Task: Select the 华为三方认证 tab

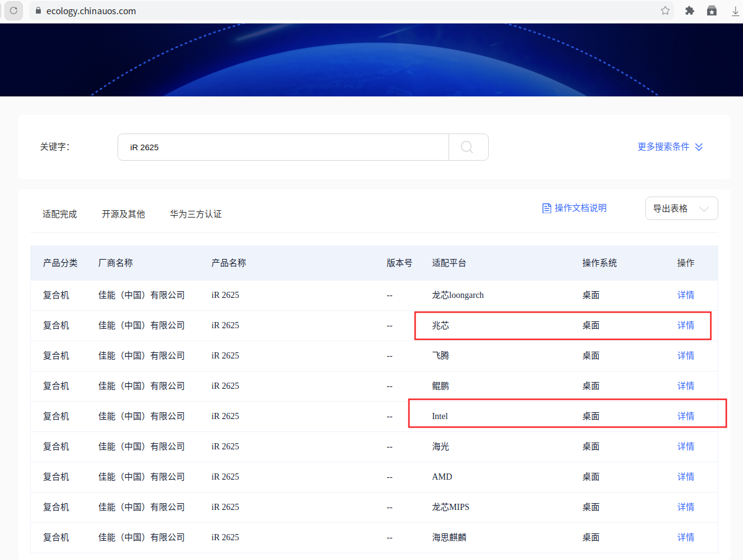Action: pos(195,214)
